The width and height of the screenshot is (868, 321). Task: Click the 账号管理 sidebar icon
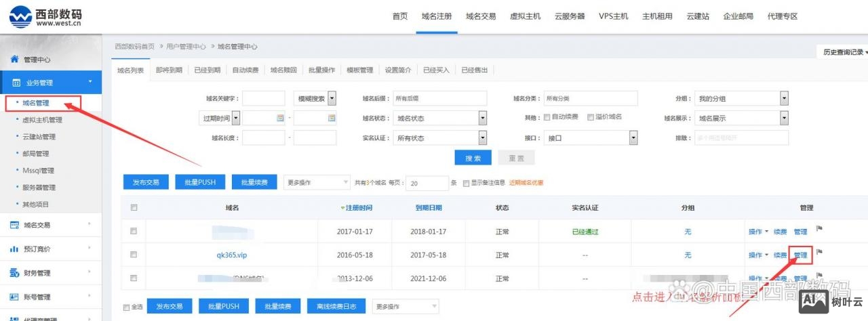tap(14, 297)
